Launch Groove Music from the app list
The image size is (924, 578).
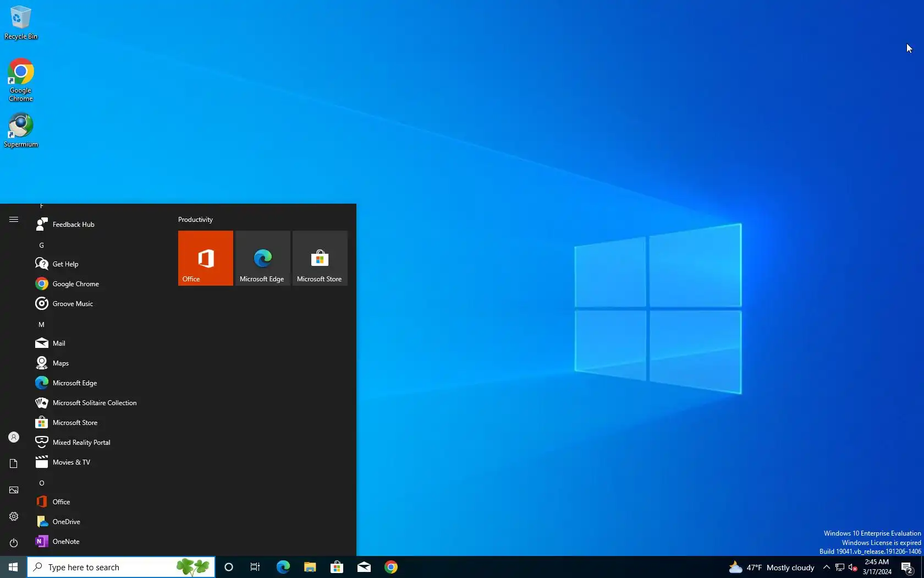tap(99, 304)
